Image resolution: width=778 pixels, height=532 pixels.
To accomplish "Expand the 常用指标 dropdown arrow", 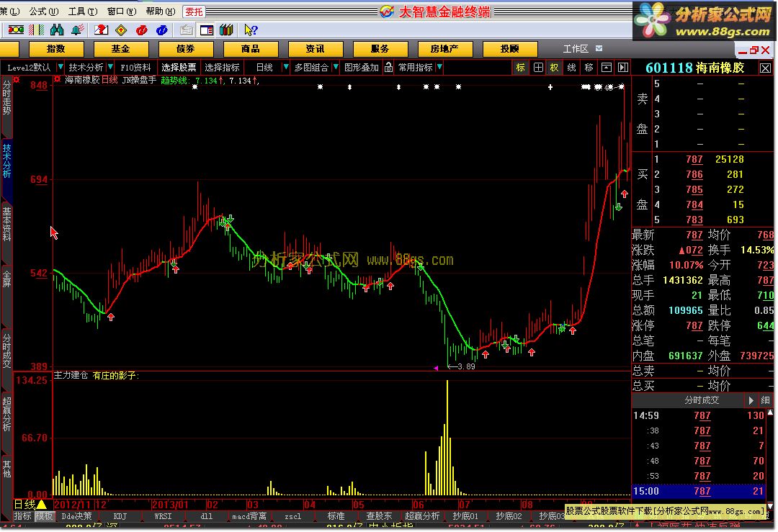I will (439, 67).
